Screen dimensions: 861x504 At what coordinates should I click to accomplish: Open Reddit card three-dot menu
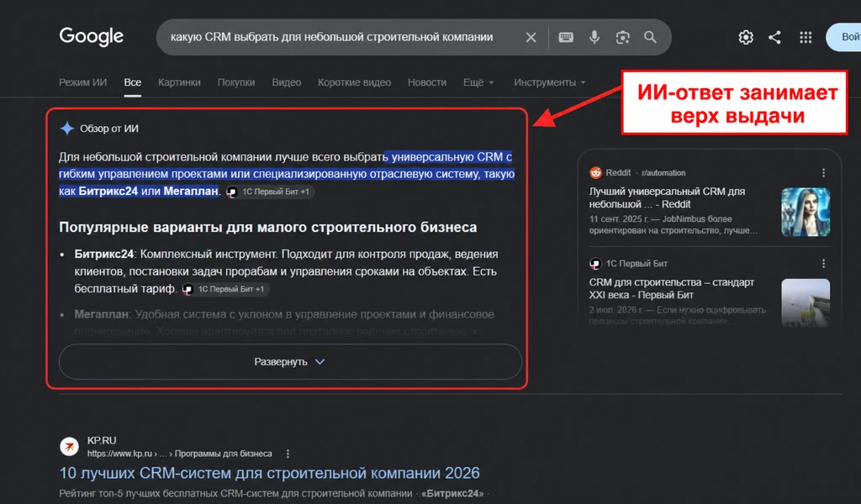click(823, 173)
